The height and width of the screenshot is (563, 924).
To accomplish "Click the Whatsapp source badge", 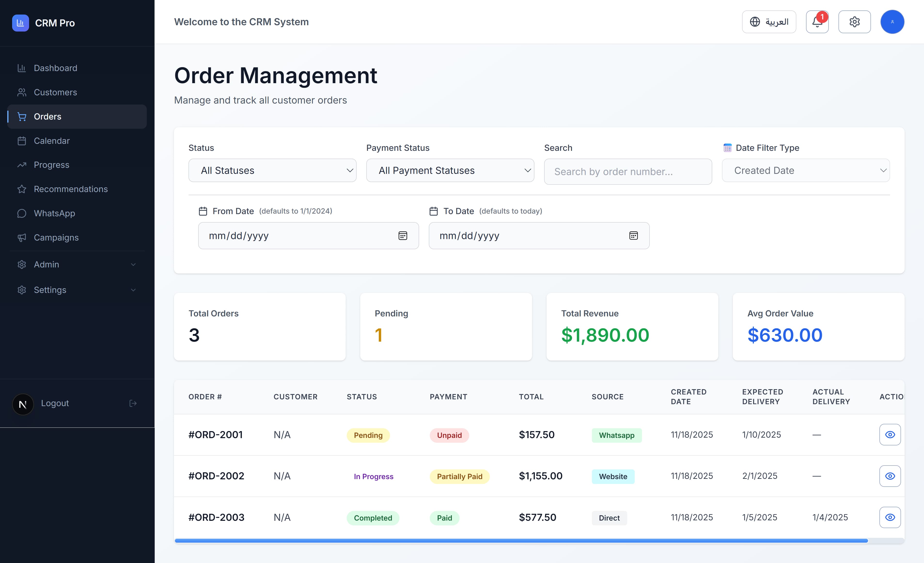I will coord(617,435).
